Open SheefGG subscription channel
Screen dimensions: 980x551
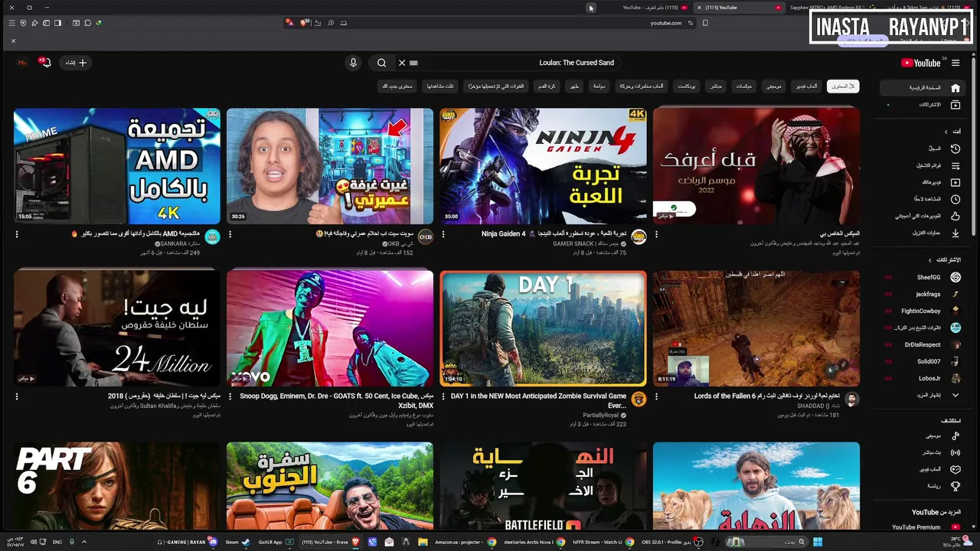point(923,277)
